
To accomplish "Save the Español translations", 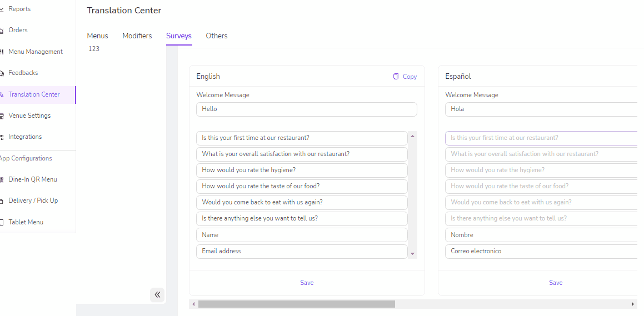I will coord(556,283).
